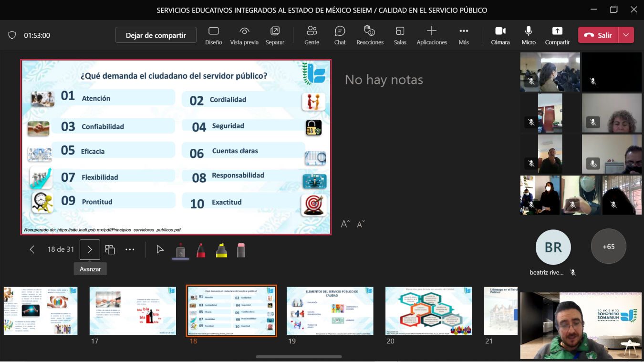This screenshot has height=362, width=644.
Task: Open Reacciones menu
Action: [x=370, y=35]
